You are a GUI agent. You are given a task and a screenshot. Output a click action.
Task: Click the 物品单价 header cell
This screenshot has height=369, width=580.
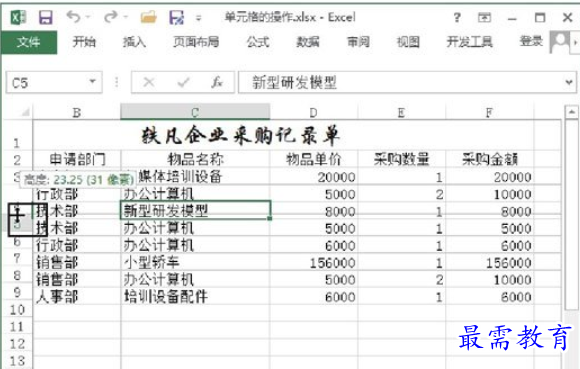click(313, 159)
